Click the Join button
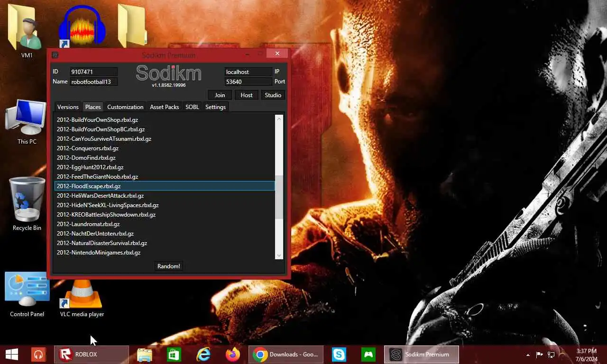 coord(220,95)
